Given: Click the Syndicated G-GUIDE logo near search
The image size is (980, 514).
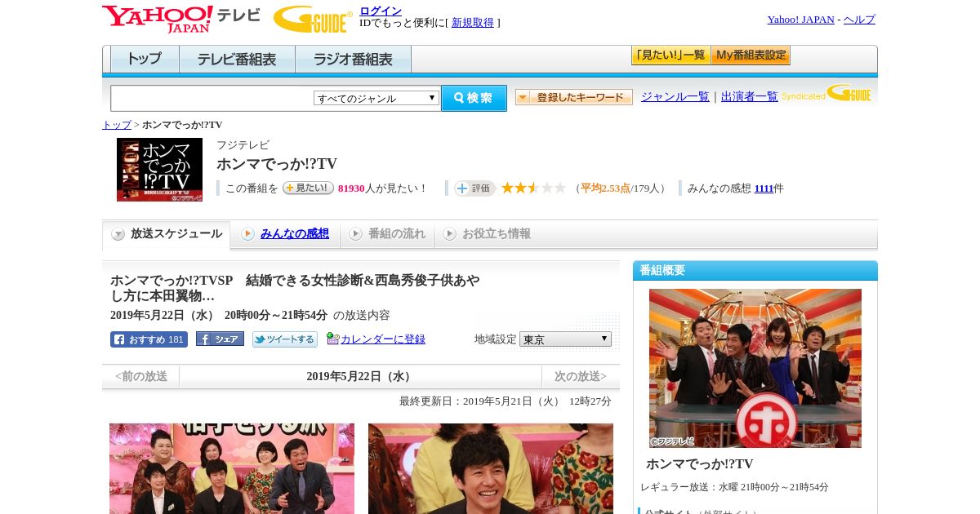Looking at the screenshot, I should pyautogui.click(x=826, y=94).
